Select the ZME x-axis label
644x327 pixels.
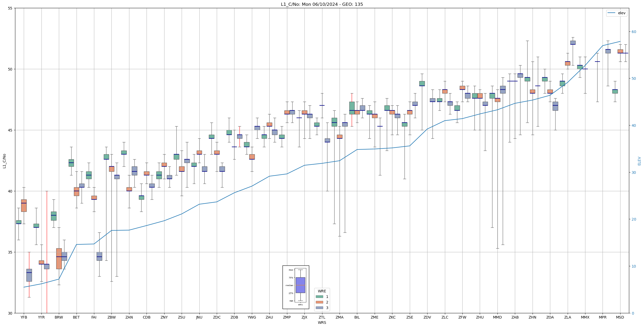[375, 317]
